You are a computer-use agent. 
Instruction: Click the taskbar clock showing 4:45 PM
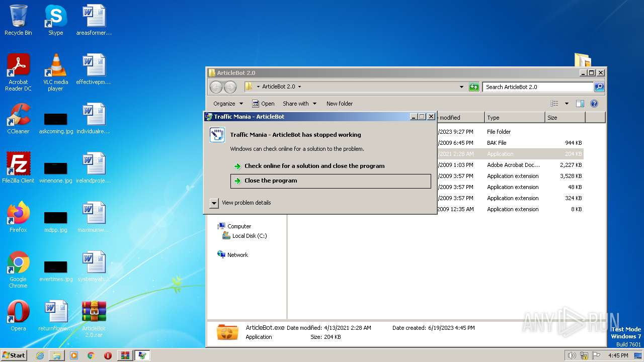click(618, 355)
